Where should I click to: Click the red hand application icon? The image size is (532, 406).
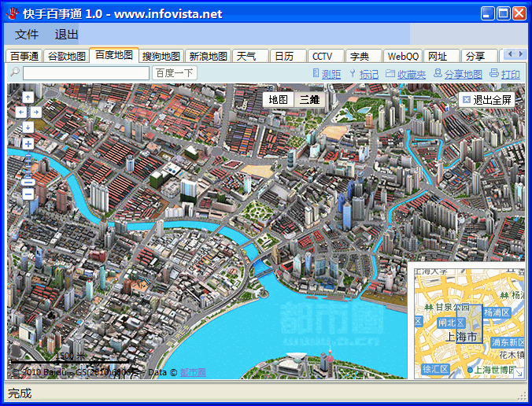[13, 13]
